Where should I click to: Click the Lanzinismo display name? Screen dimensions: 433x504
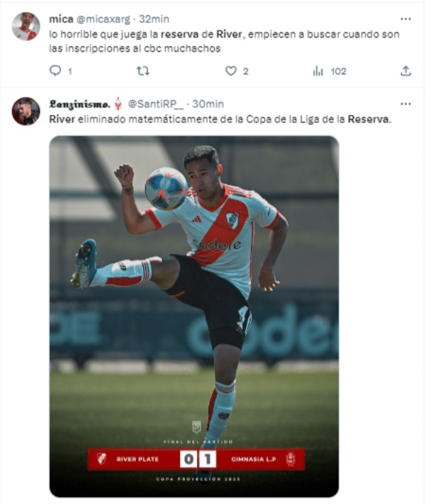coord(79,104)
